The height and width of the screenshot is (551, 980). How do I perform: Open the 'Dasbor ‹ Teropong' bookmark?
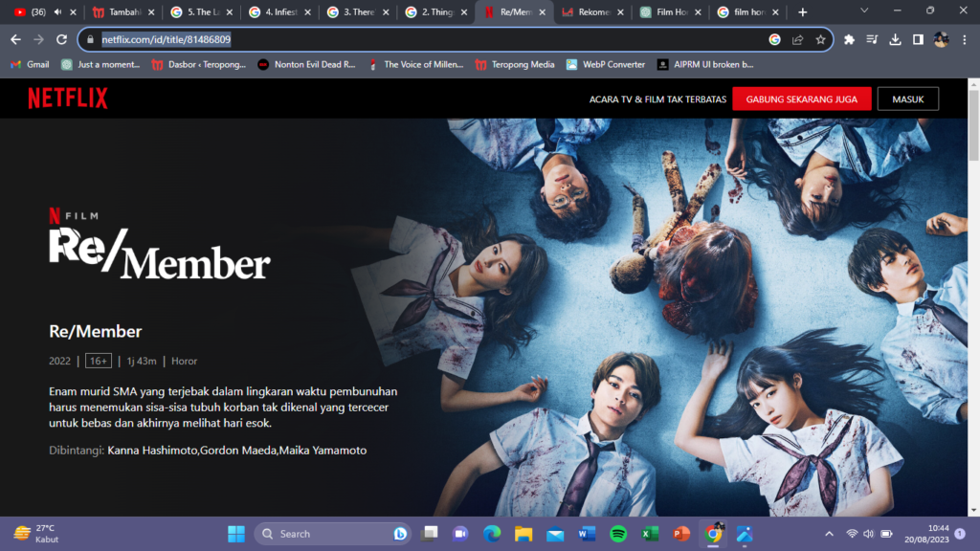coord(199,64)
